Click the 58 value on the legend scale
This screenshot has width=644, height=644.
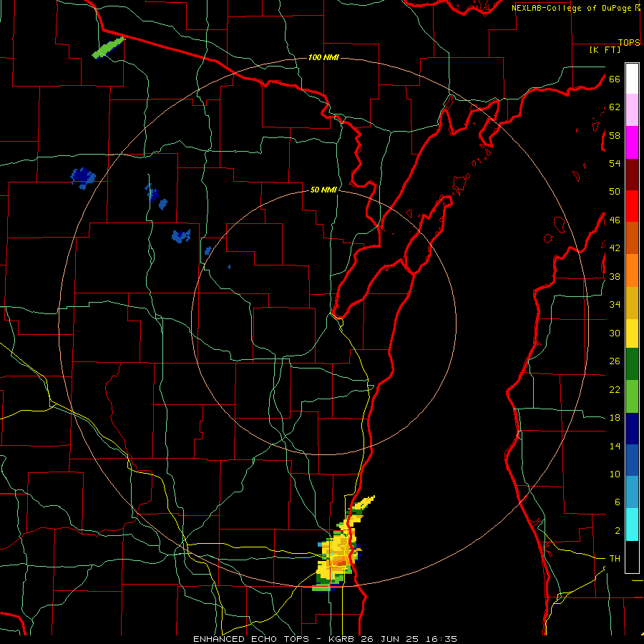pyautogui.click(x=615, y=135)
